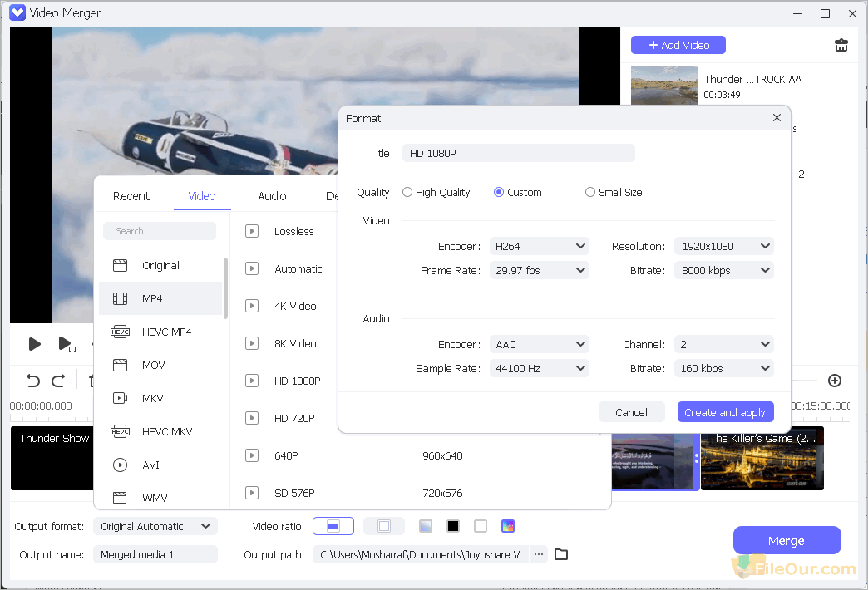Delete all videos with the trash bin icon
Screen dimensions: 868x590
click(x=841, y=46)
